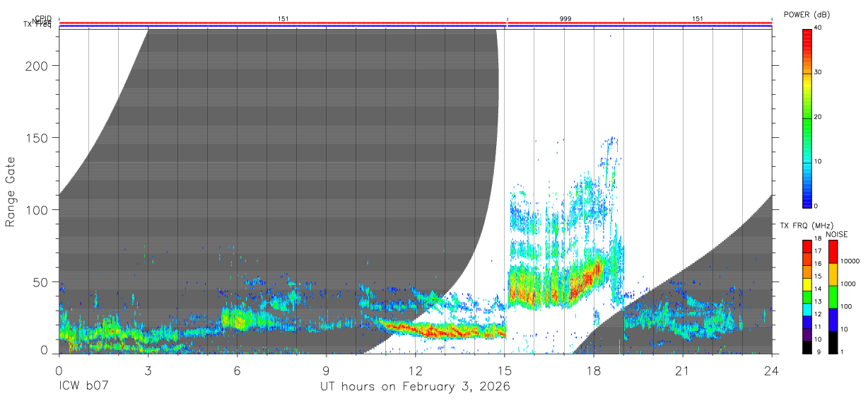The height and width of the screenshot is (401, 868).
Task: Click the 151 CPID label preceding 999
Action: click(x=283, y=18)
